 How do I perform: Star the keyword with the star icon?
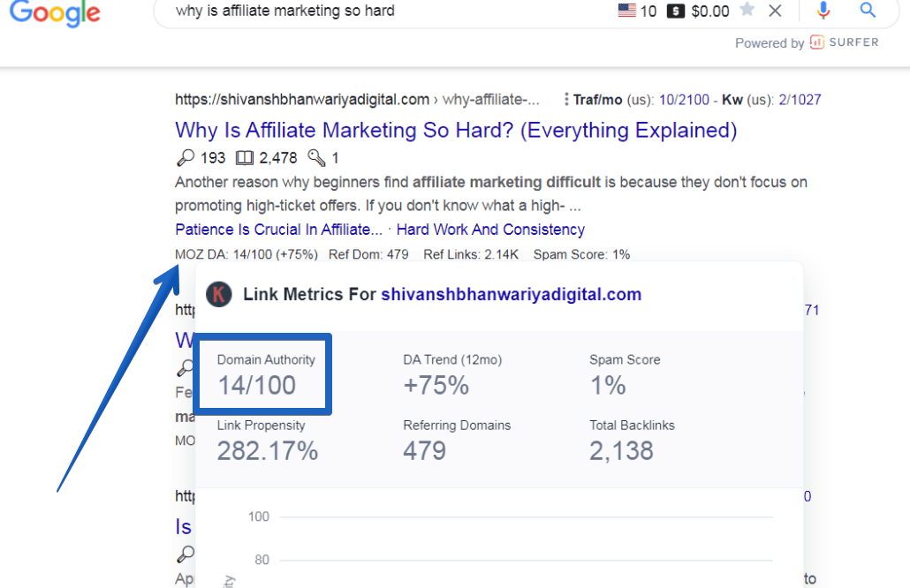point(747,10)
